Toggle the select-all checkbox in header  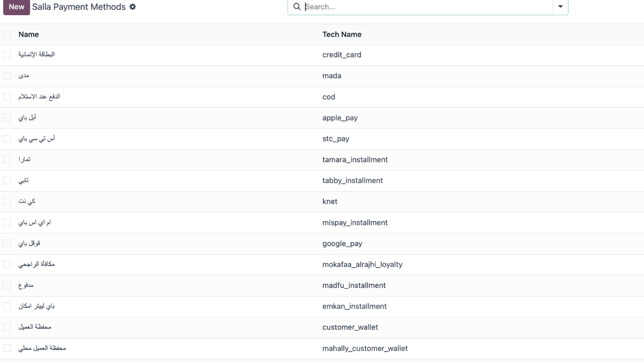[7, 34]
